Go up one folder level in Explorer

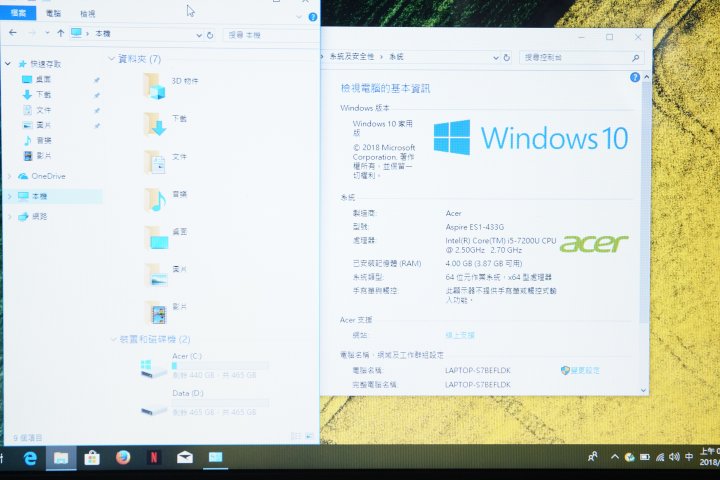pos(61,33)
